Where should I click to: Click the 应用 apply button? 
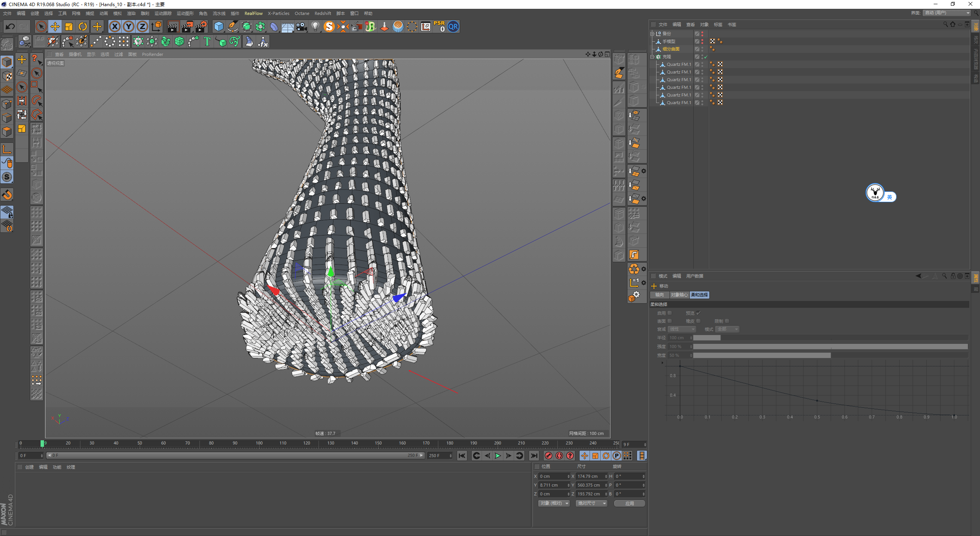coord(629,503)
